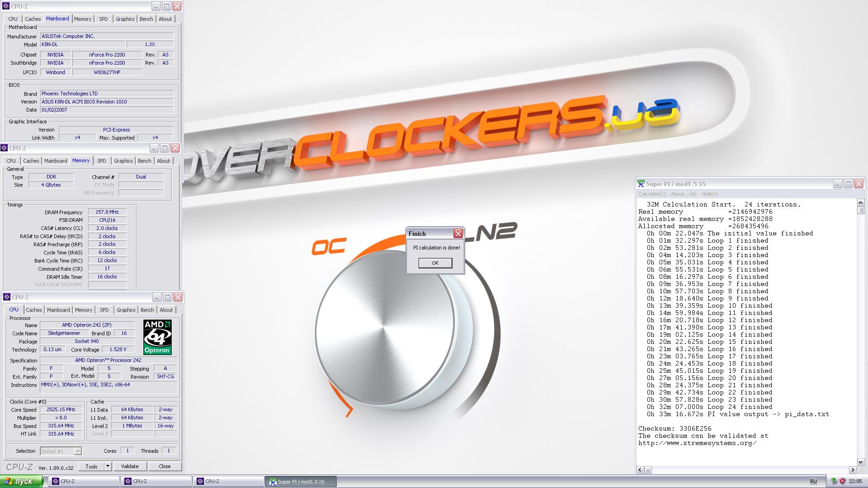The image size is (868, 488).
Task: Open third CPU-Z taskbar button
Action: tap(229, 481)
